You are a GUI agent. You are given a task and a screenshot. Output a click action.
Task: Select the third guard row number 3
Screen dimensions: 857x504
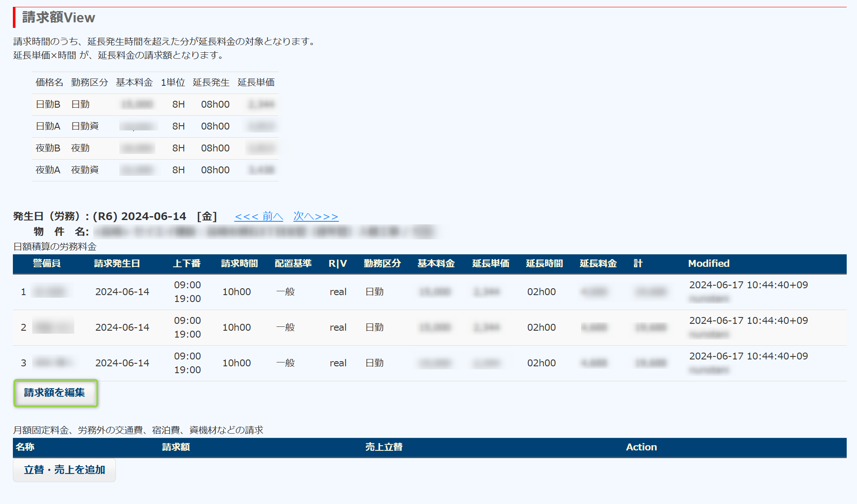pos(24,363)
